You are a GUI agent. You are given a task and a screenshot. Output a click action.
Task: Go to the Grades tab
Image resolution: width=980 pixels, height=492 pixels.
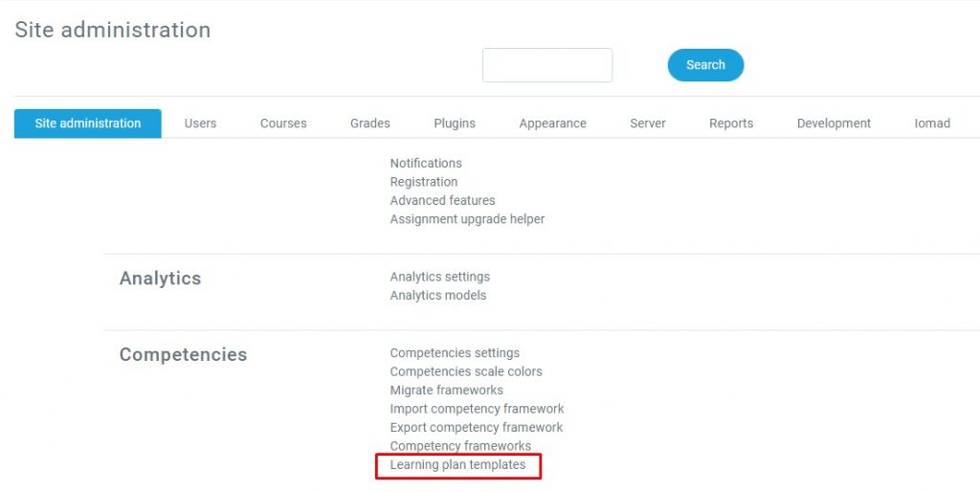point(370,123)
